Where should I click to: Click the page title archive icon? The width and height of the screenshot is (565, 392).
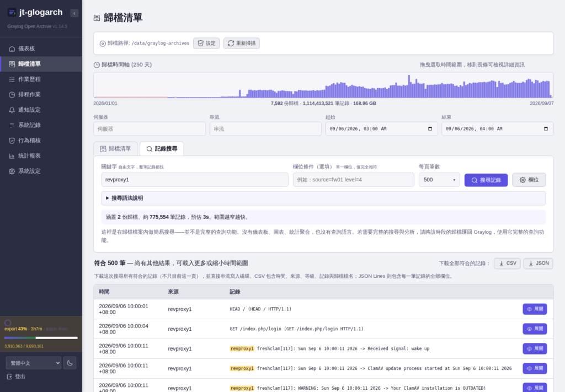coord(97,18)
